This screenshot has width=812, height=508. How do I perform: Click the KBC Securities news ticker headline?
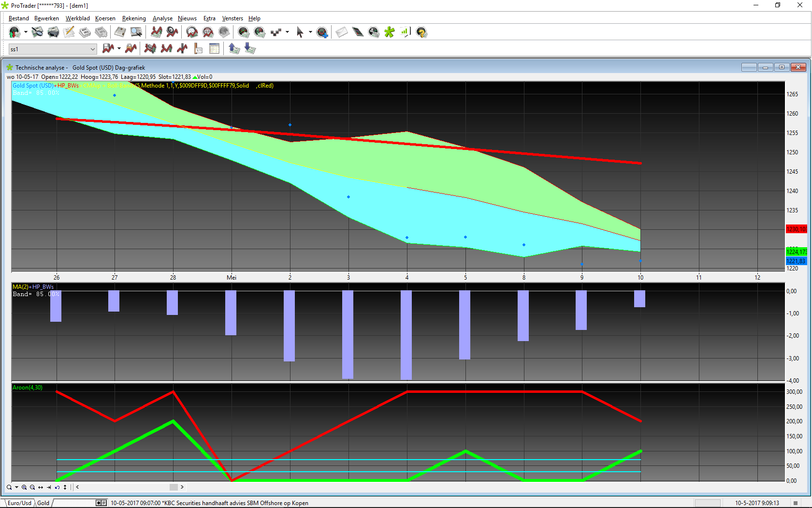[210, 503]
